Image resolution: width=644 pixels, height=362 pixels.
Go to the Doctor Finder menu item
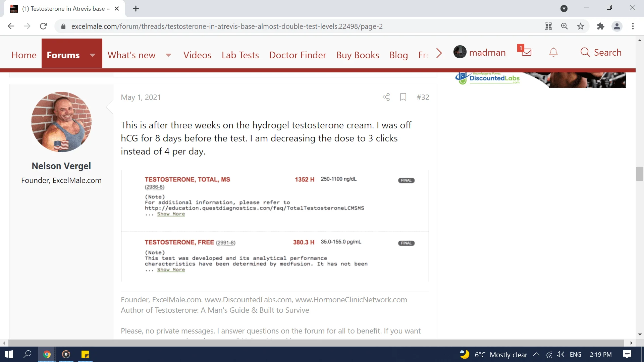(298, 55)
